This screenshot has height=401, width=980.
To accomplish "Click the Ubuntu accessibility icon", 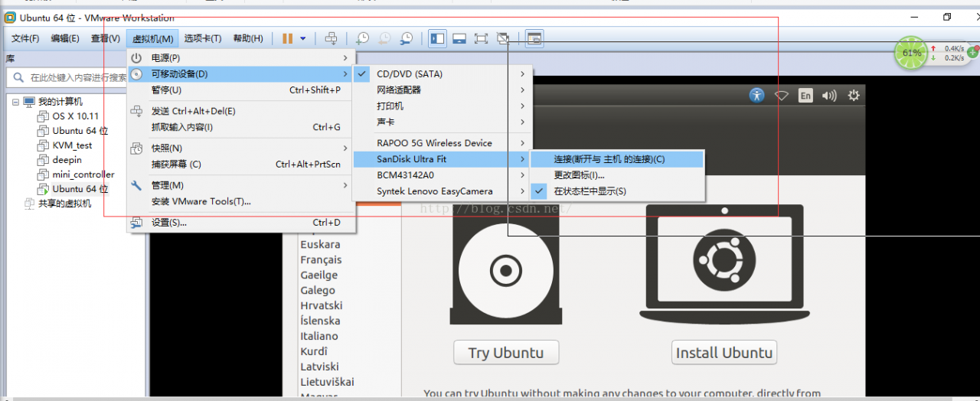I will point(756,96).
